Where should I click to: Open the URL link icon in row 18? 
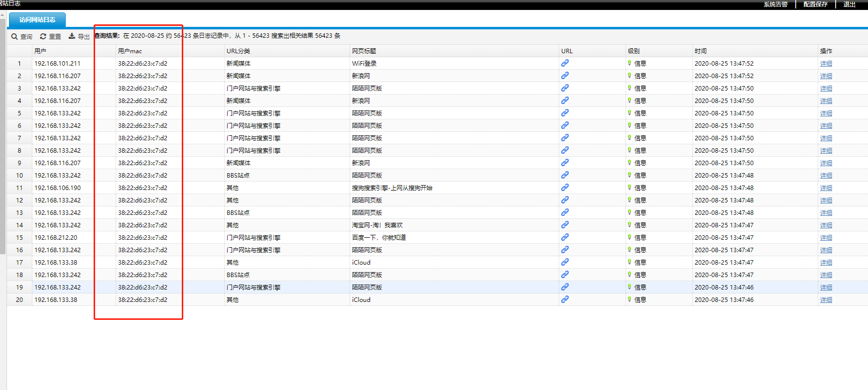[x=565, y=275]
